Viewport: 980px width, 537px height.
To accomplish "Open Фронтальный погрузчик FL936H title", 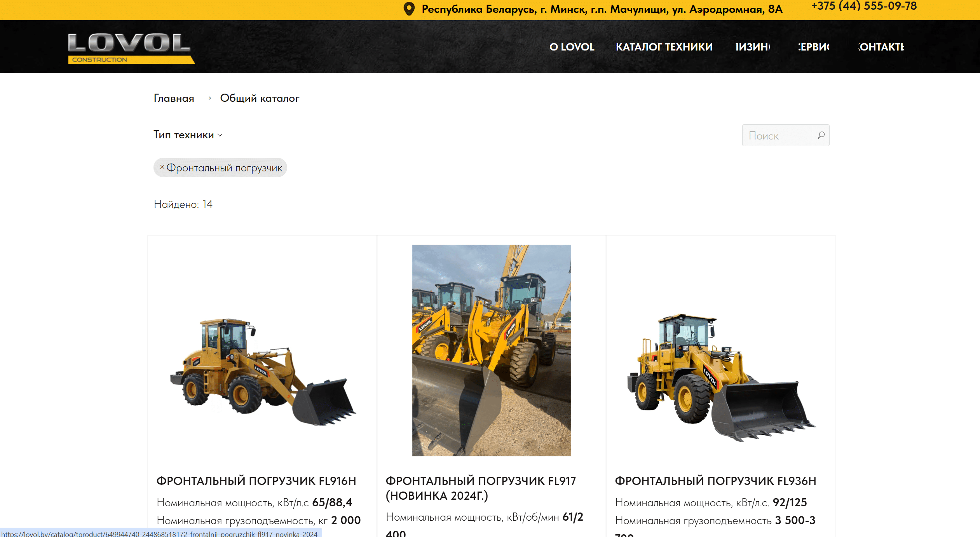I will pos(715,481).
